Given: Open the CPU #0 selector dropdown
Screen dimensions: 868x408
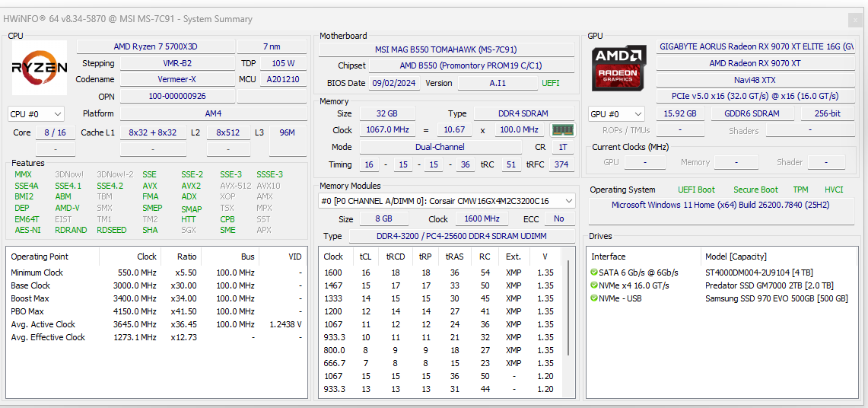Looking at the screenshot, I should (36, 114).
